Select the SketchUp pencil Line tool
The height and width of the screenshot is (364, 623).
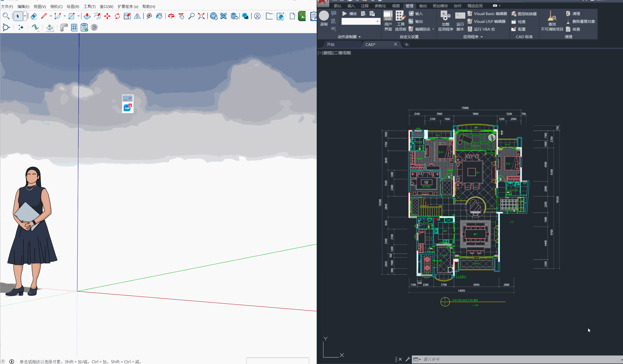(44, 16)
